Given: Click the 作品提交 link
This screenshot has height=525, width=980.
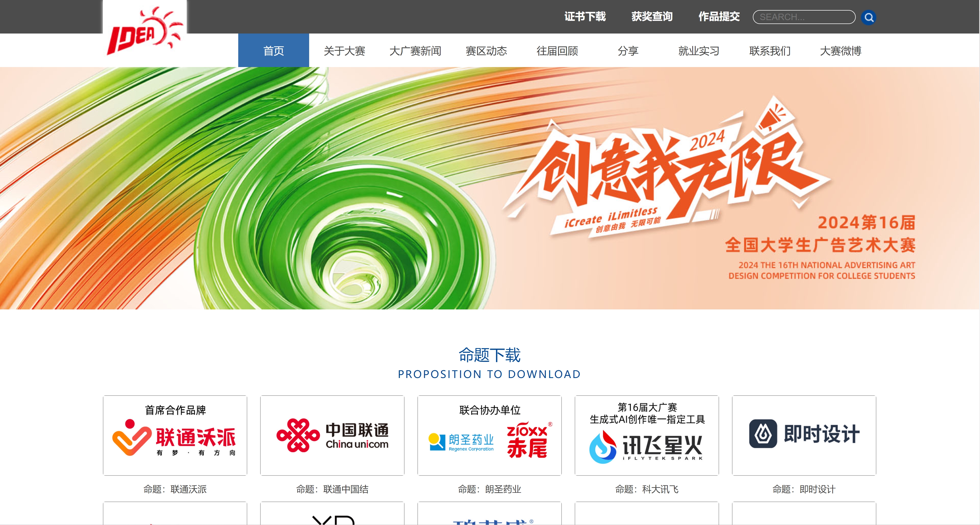Looking at the screenshot, I should pos(719,17).
